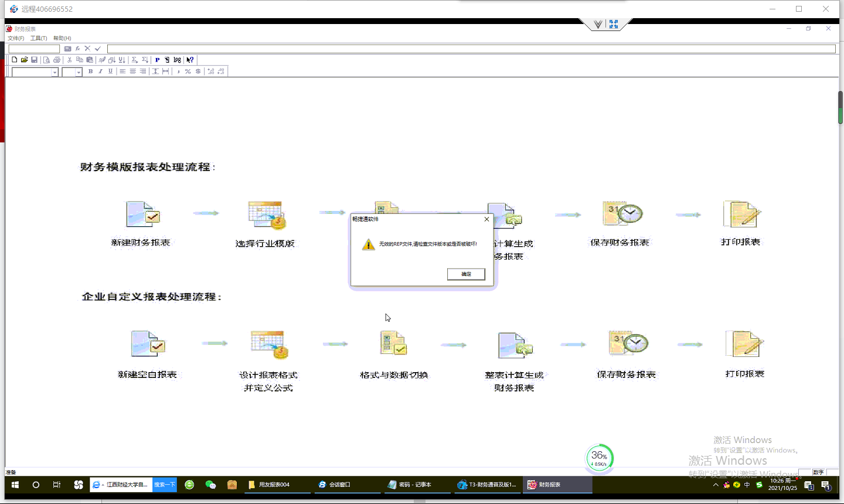Click the 选择行业模版 flow icon
Screen dimensions: 844x504
(x=267, y=215)
